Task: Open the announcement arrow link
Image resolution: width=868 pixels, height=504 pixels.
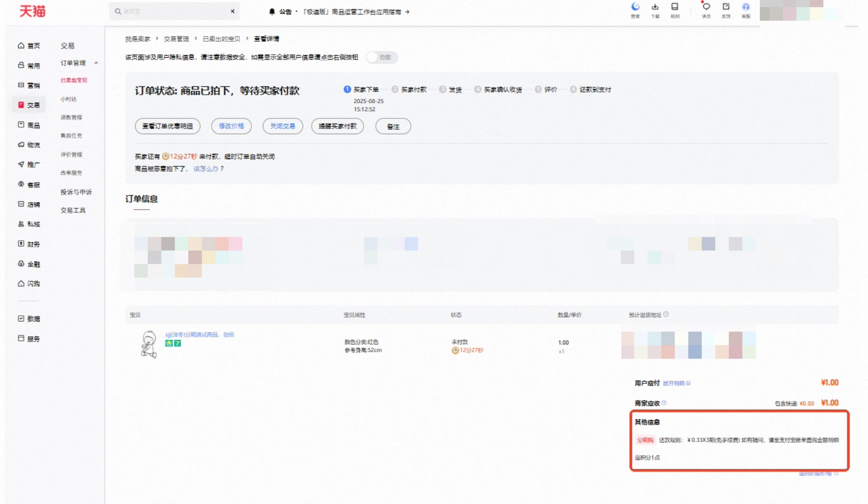Action: click(x=407, y=12)
